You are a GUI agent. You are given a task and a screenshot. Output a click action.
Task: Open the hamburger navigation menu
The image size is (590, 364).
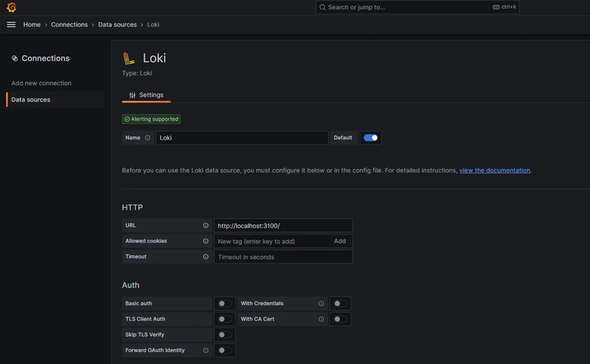point(11,24)
